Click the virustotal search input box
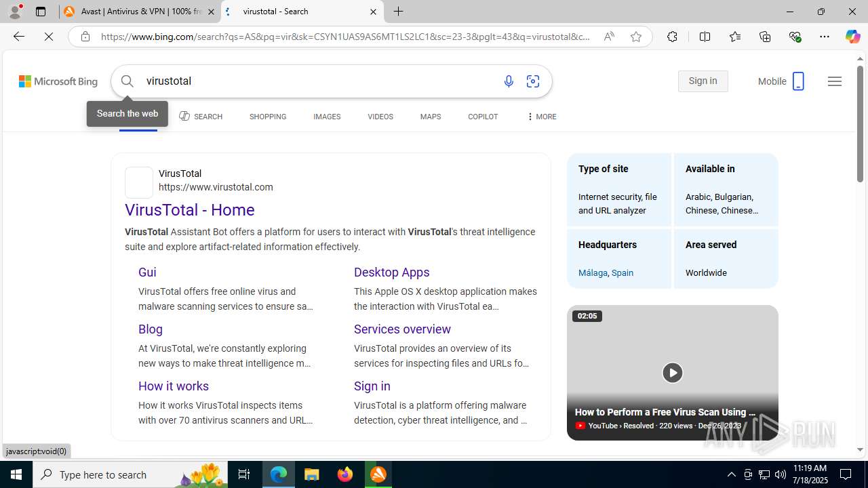Viewport: 868px width, 488px height. pos(319,81)
